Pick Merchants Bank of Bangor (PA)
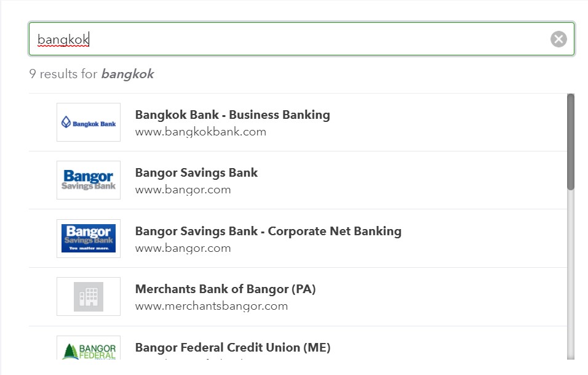 225,289
